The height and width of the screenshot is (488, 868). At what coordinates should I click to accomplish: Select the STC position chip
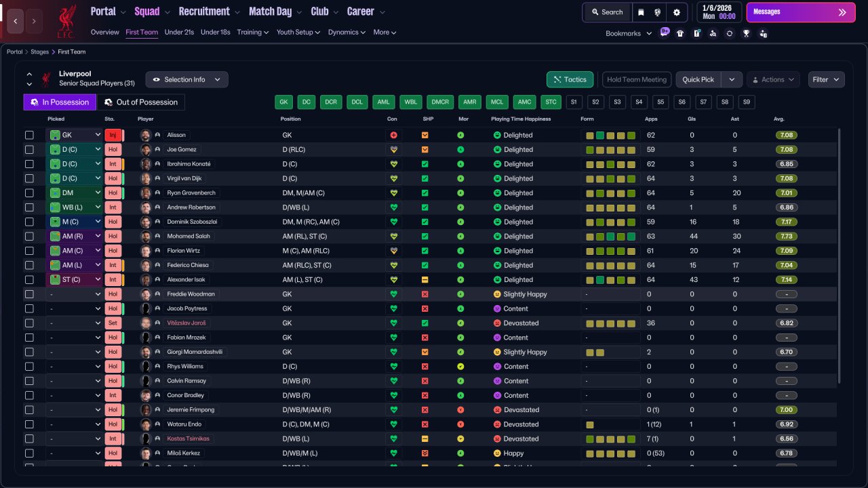(x=551, y=102)
